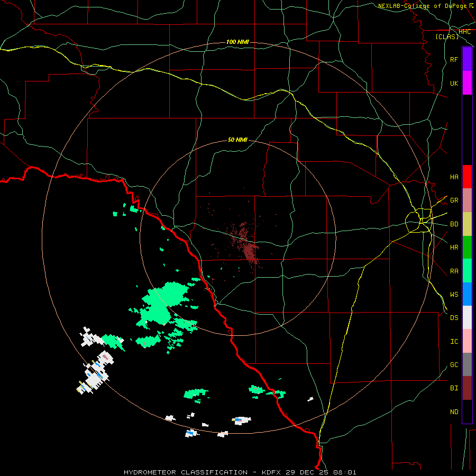The image size is (476, 476).
Task: Click the 'BD' legend label
Action: pyautogui.click(x=454, y=224)
